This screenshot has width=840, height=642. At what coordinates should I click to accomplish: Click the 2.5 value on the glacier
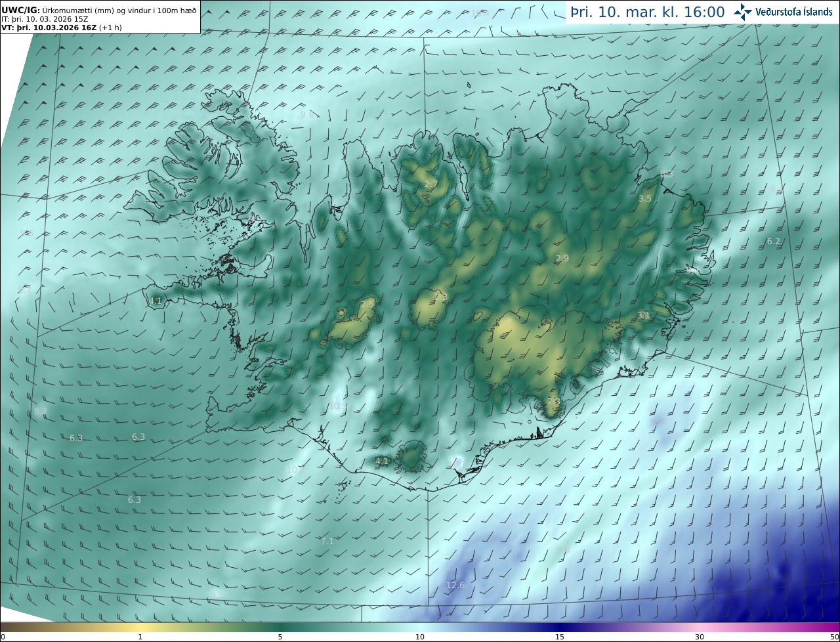tap(367, 304)
